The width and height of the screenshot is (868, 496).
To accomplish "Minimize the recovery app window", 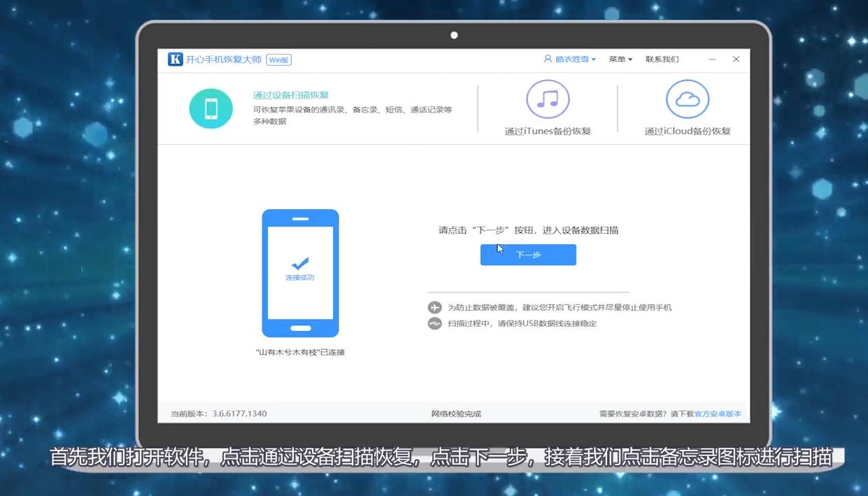I will click(712, 59).
